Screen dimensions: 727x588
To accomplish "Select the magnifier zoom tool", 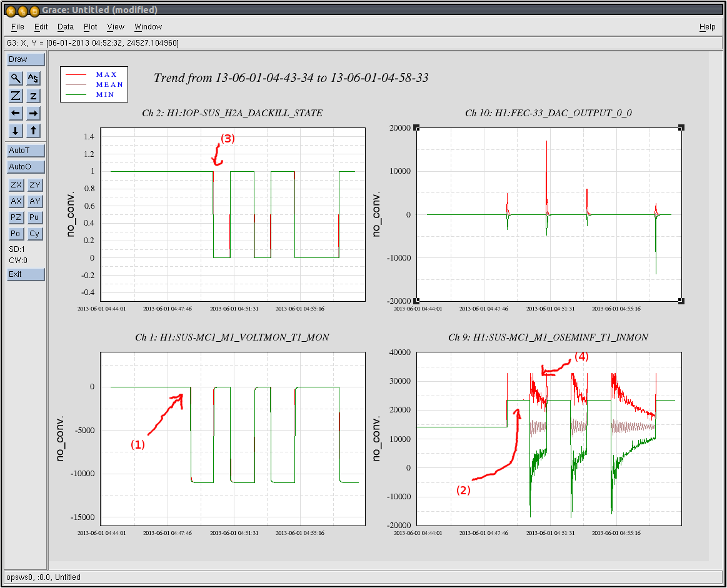I will point(16,78).
